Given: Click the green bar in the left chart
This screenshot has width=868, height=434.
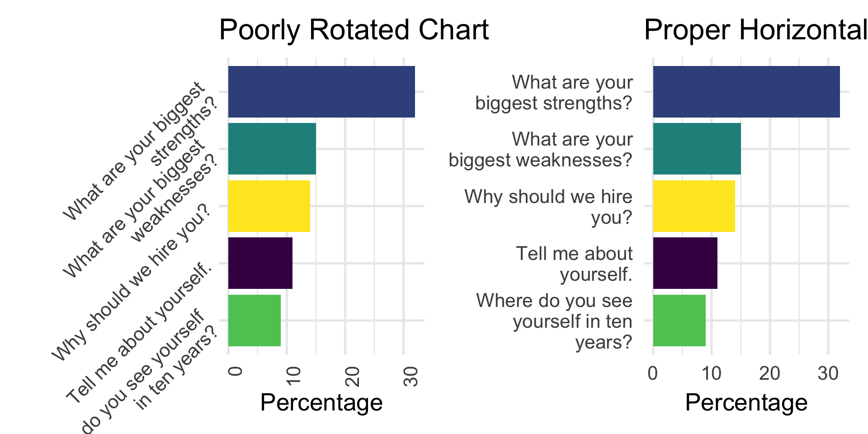Looking at the screenshot, I should (254, 321).
